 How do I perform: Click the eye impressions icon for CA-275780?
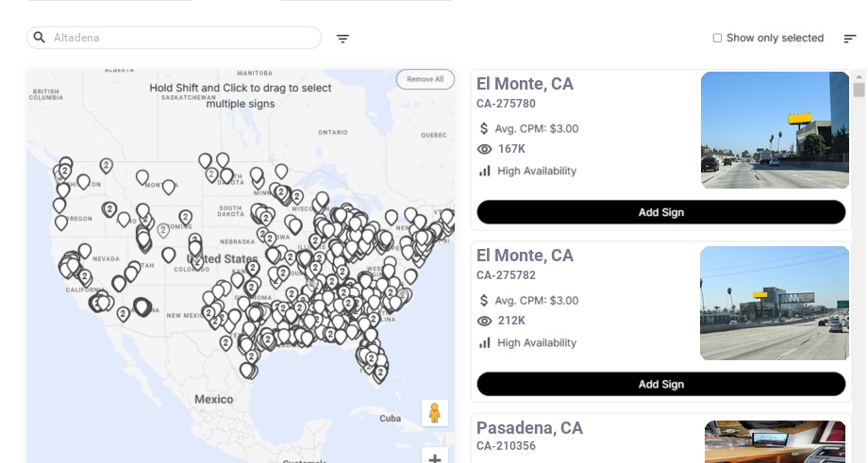tap(485, 149)
